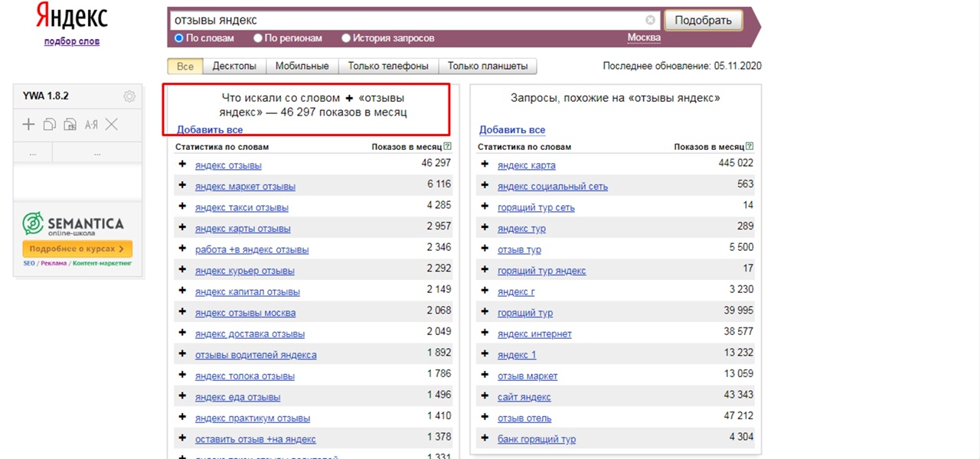This screenshot has width=980, height=459.
Task: Click plus icon beside 'яндекс карты отзывы'
Action: pos(182,228)
